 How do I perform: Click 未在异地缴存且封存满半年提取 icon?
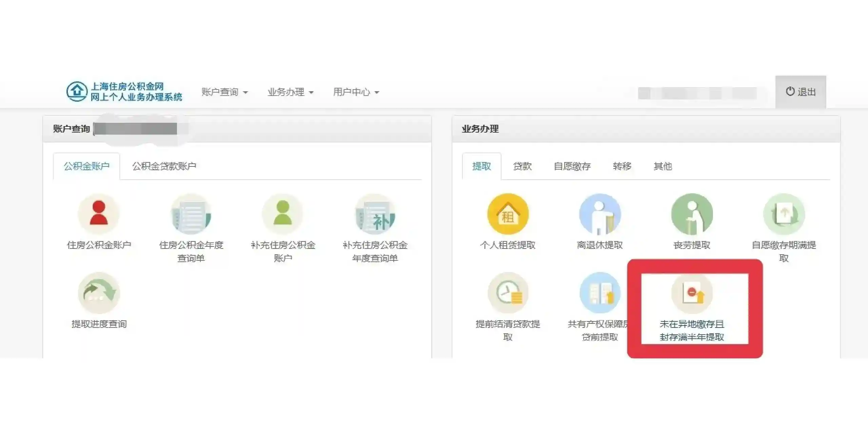692,293
